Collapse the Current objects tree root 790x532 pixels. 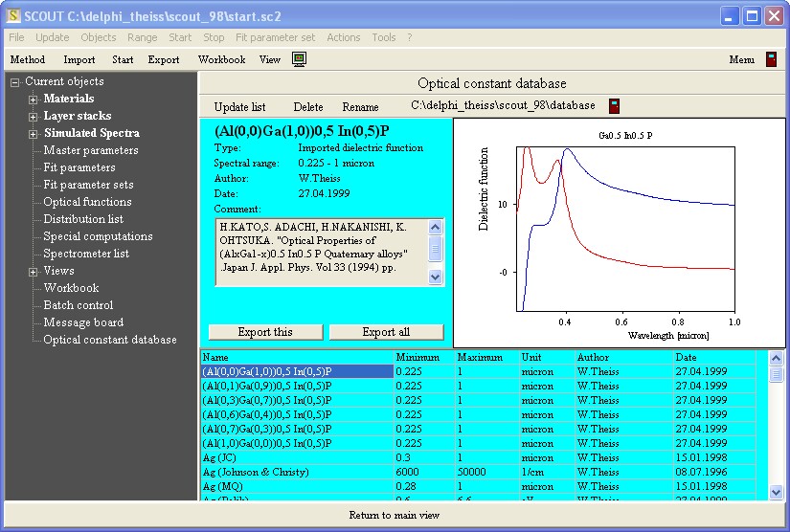pyautogui.click(x=14, y=82)
